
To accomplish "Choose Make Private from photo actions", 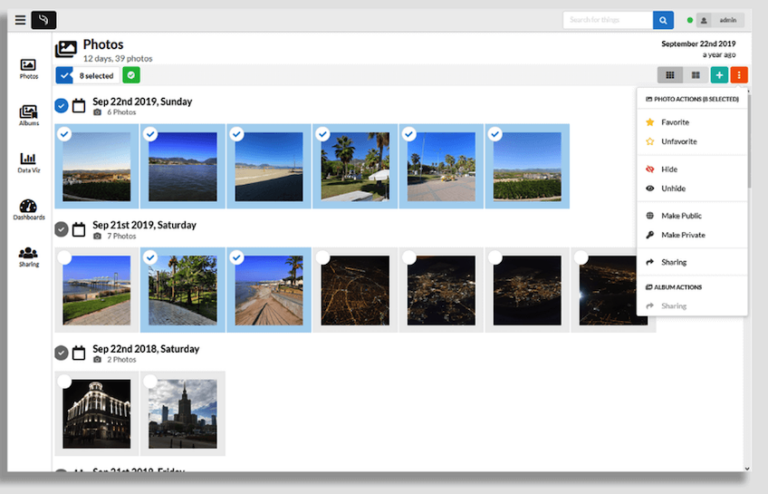I will (692, 235).
